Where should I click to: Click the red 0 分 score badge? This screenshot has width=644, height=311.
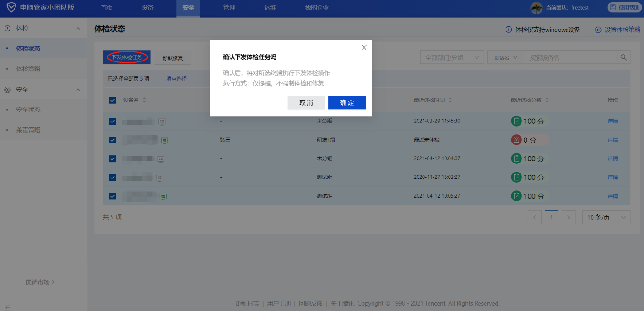[x=530, y=140]
